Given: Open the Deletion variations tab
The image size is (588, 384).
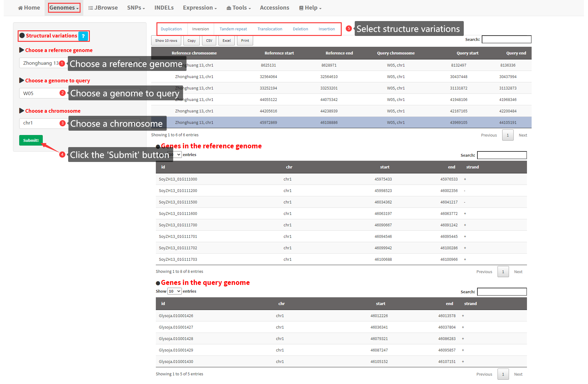Looking at the screenshot, I should pyautogui.click(x=300, y=29).
